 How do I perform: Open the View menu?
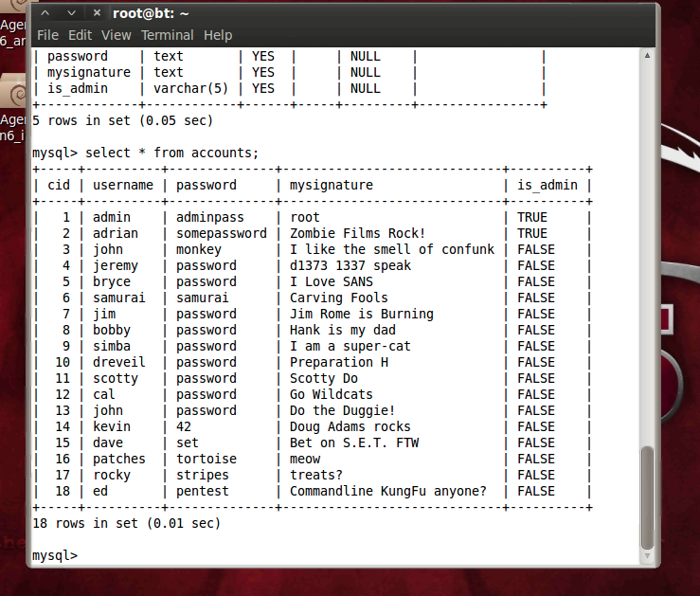coord(117,35)
